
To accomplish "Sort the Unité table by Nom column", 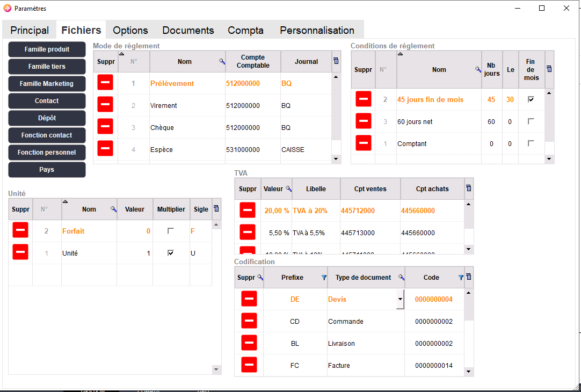I will tap(89, 209).
